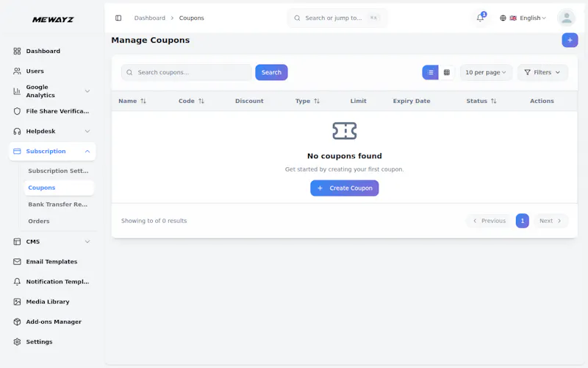
Task: Expand the CMS chevron
Action: pos(87,242)
